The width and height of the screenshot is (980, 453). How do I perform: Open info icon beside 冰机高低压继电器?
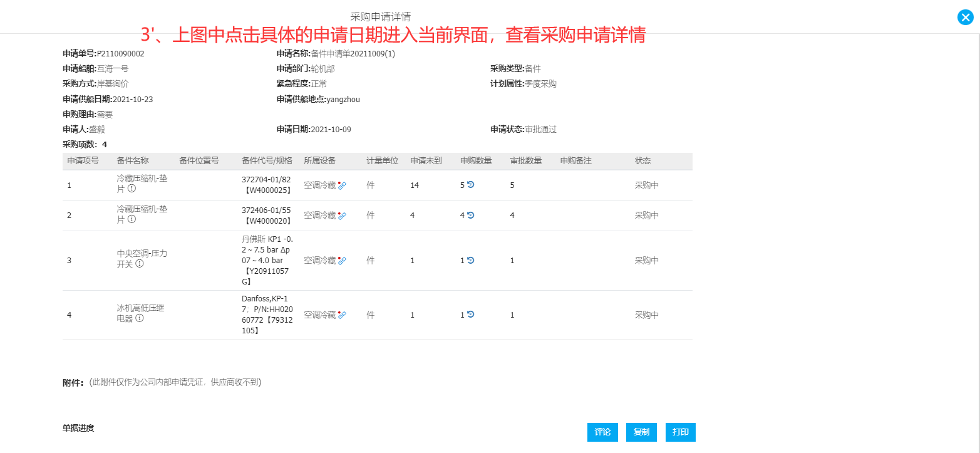[140, 318]
